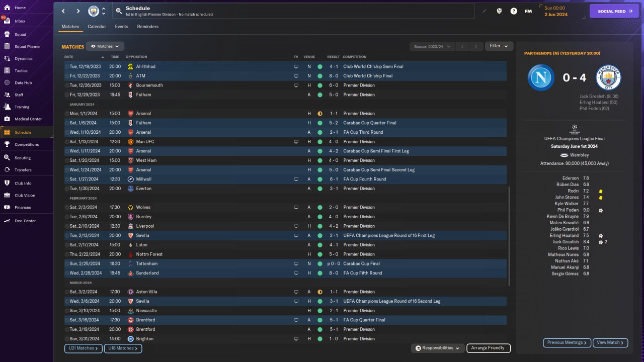Click the club switcher up/down chevrons

click(104, 11)
